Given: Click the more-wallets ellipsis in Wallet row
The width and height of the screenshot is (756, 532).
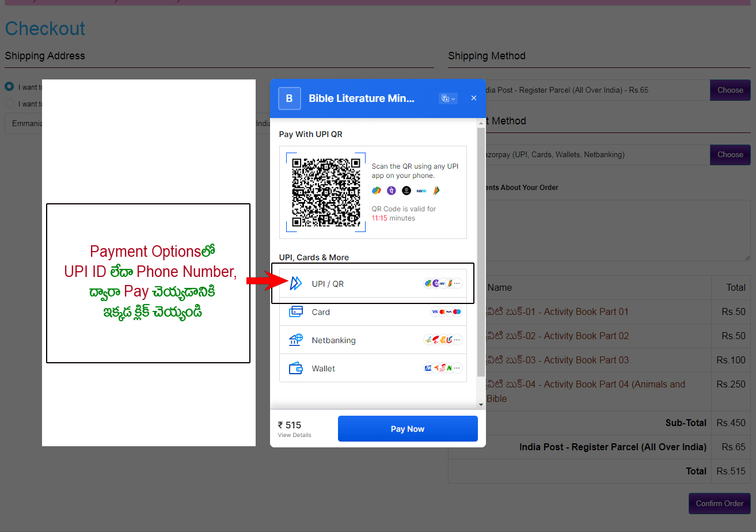Looking at the screenshot, I should coord(457,368).
